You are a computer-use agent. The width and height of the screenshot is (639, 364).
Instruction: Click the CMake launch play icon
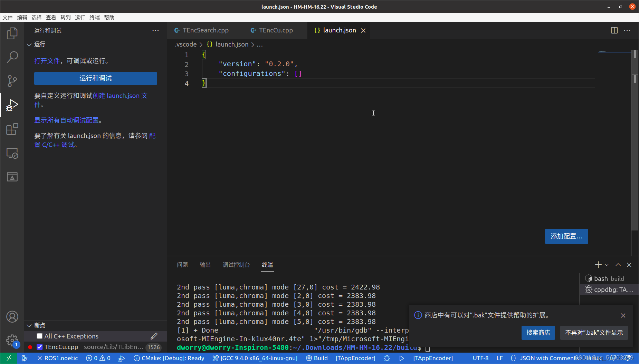(402, 358)
